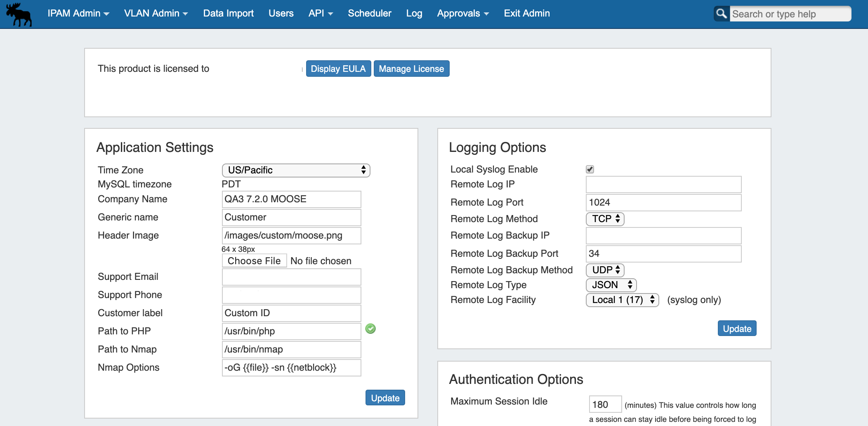Viewport: 868px width, 426px height.
Task: Click the moose logo icon
Action: click(x=19, y=14)
